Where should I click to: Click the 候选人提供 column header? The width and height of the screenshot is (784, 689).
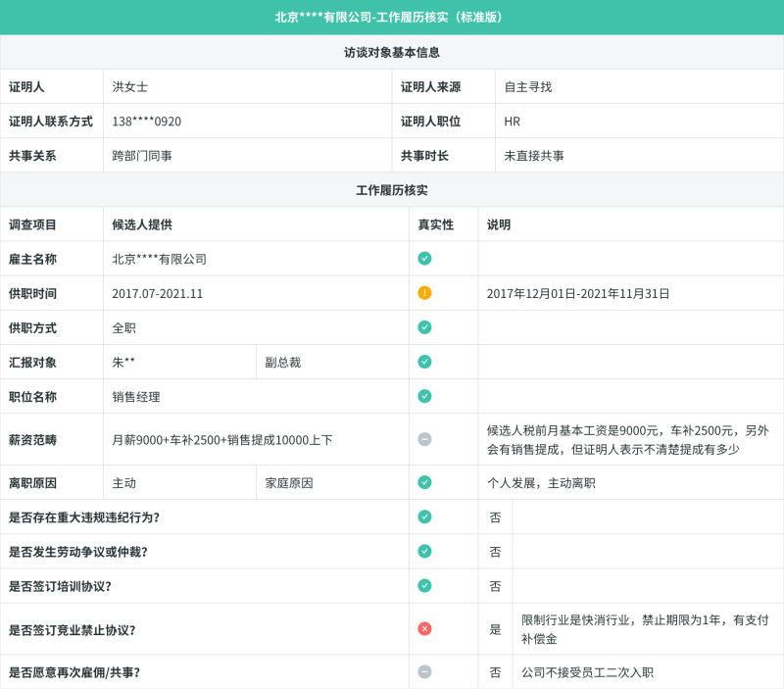pos(142,225)
